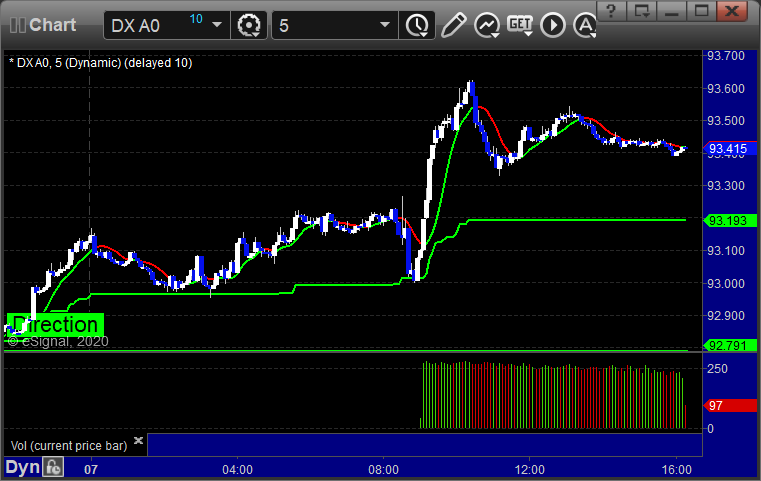Click the green 93.193 price marker

(730, 220)
